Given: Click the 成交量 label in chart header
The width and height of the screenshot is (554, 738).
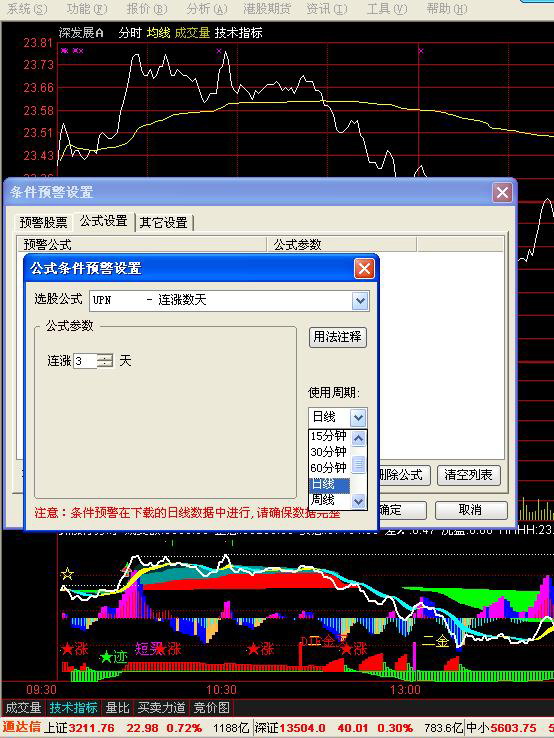Looking at the screenshot, I should [192, 33].
